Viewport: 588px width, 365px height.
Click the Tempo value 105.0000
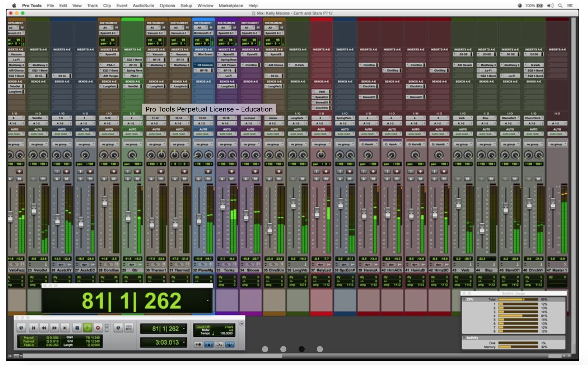click(x=226, y=333)
